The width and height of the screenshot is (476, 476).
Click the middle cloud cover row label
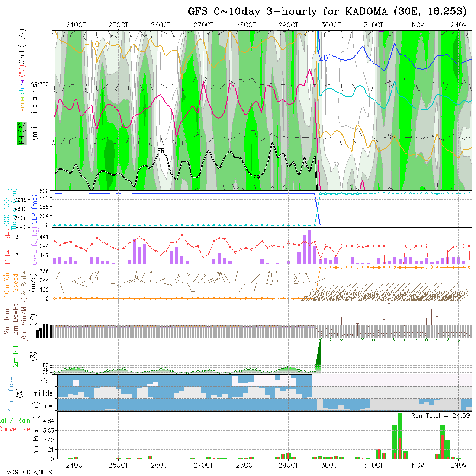(43, 393)
